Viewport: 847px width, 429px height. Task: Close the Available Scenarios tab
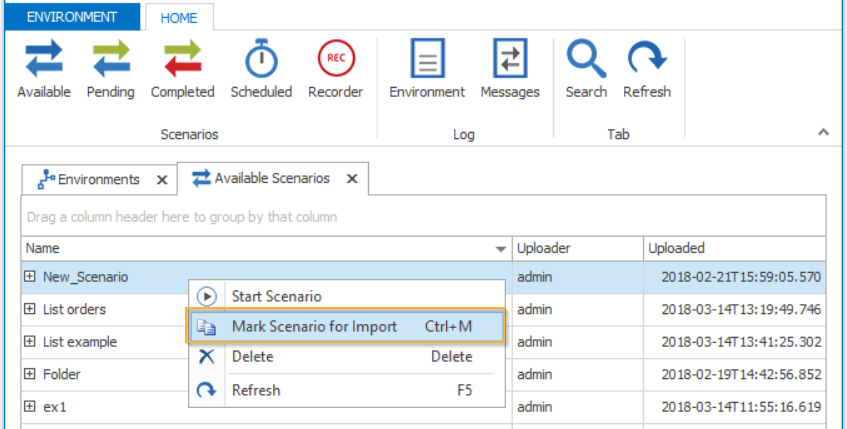[x=352, y=180]
